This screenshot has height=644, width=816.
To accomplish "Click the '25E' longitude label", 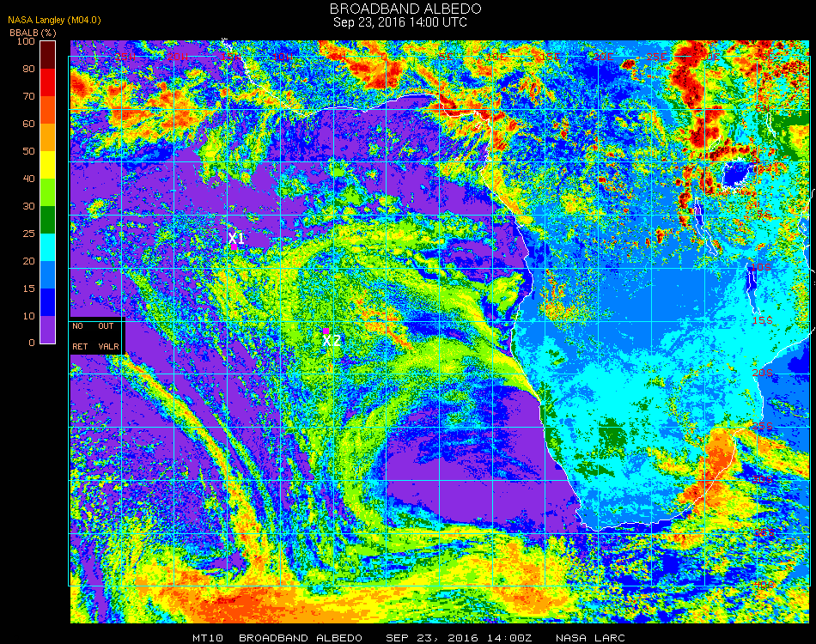I will [657, 57].
